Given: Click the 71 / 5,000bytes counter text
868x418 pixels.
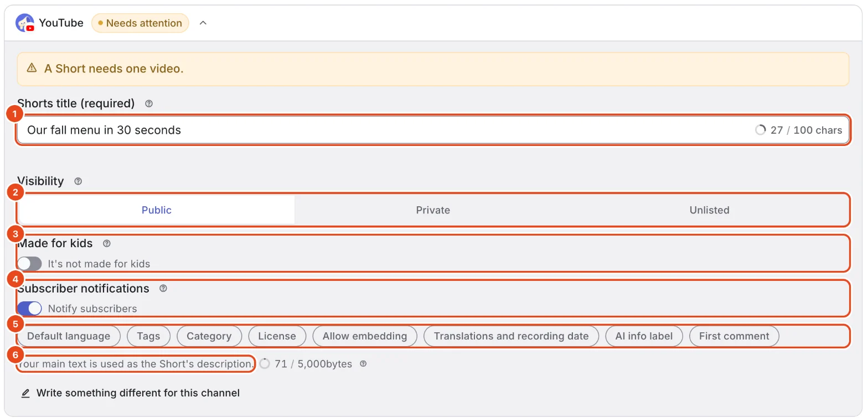Looking at the screenshot, I should (313, 364).
